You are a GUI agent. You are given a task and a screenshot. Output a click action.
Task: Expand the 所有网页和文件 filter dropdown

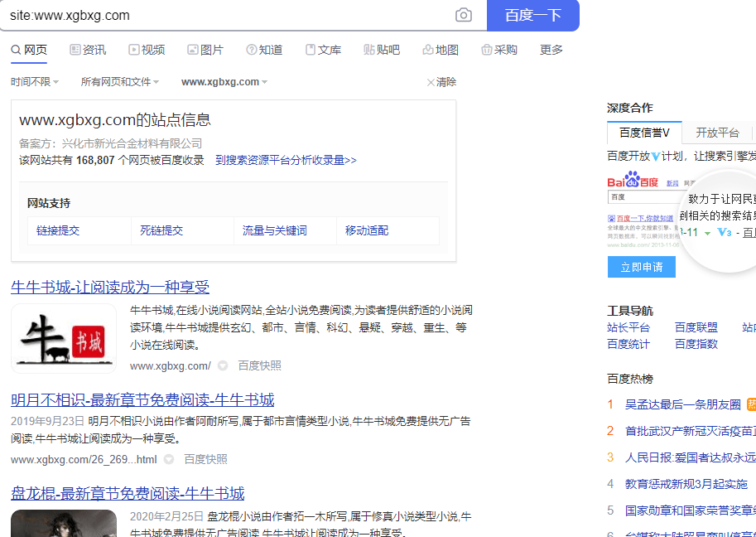point(119,82)
